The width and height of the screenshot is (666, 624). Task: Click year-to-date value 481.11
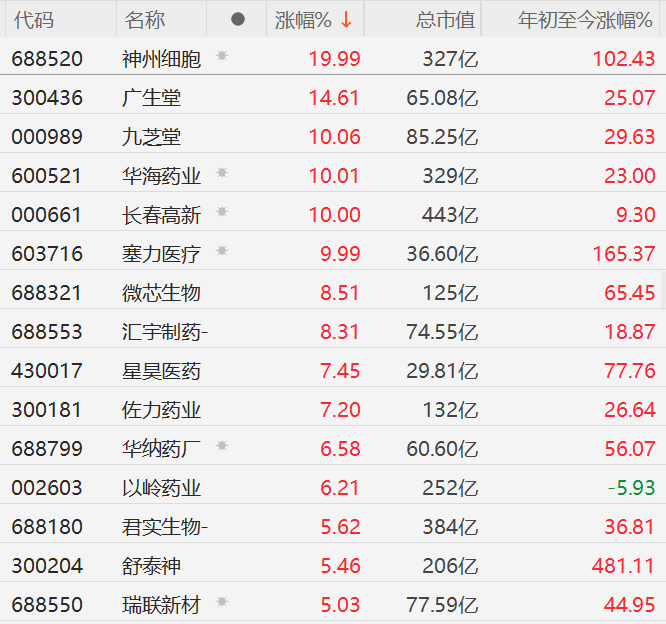(x=623, y=566)
